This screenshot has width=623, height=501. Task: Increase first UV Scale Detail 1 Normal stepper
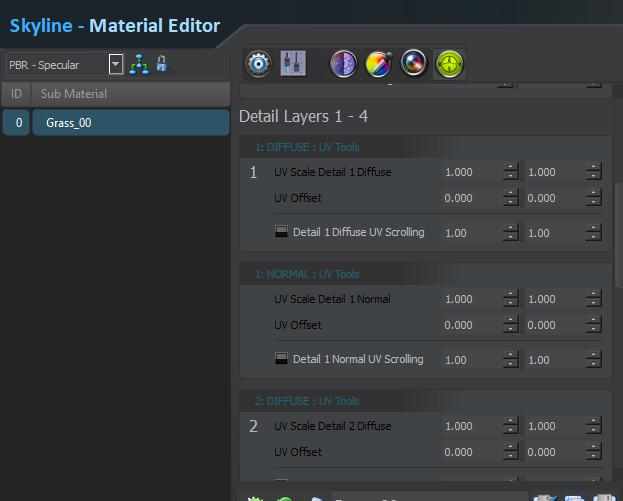pyautogui.click(x=511, y=294)
